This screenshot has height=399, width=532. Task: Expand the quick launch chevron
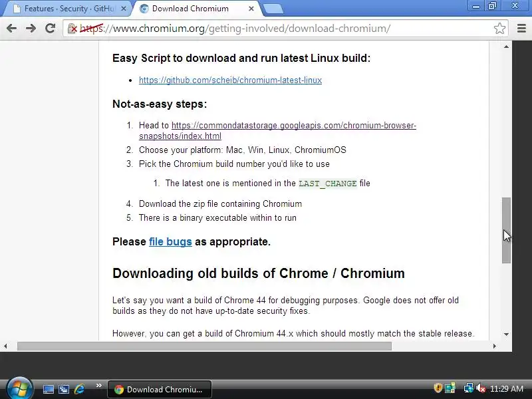(98, 386)
